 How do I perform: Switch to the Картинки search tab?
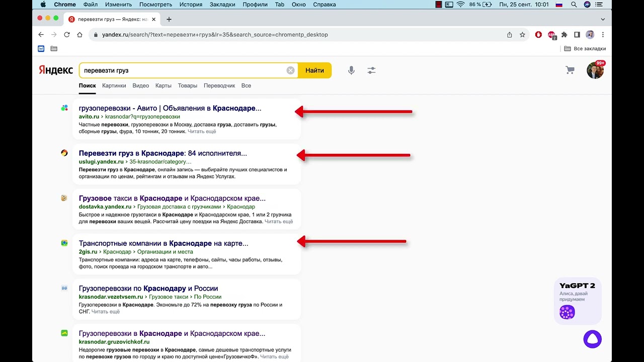coord(114,85)
